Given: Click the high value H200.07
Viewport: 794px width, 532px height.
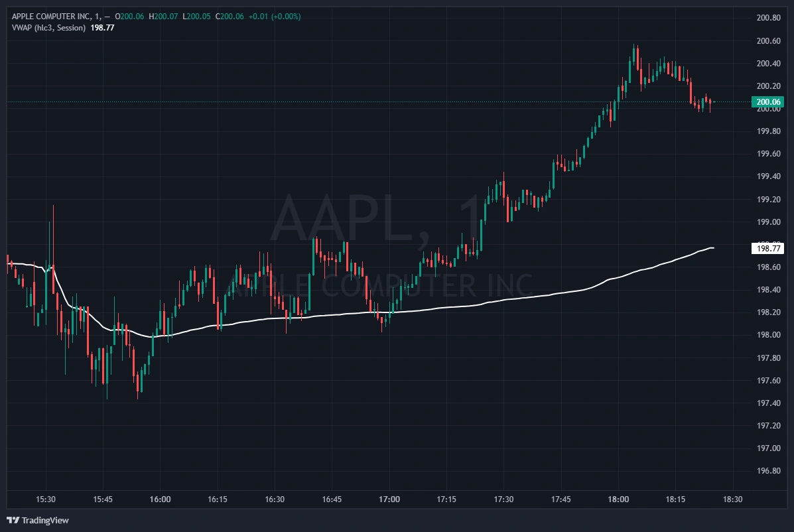Looking at the screenshot, I should point(163,17).
